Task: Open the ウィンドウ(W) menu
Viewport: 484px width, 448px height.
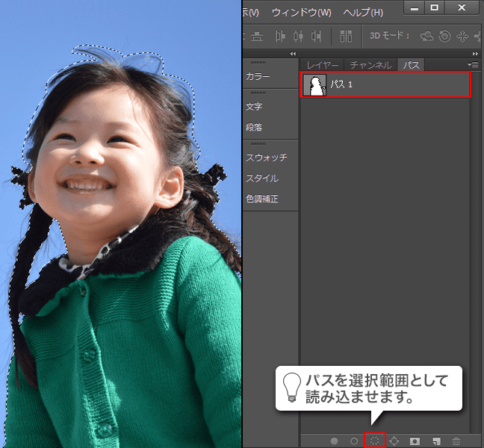Action: 302,13
